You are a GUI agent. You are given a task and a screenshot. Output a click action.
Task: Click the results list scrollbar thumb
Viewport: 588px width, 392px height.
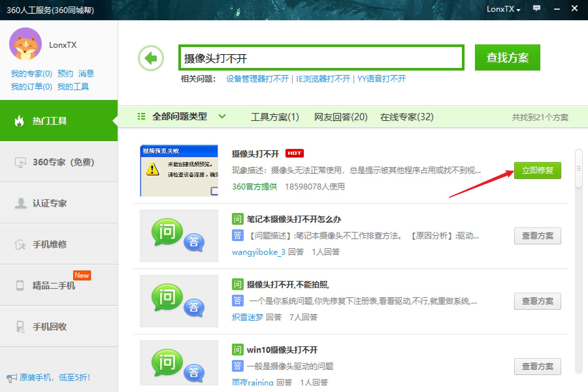point(579,169)
